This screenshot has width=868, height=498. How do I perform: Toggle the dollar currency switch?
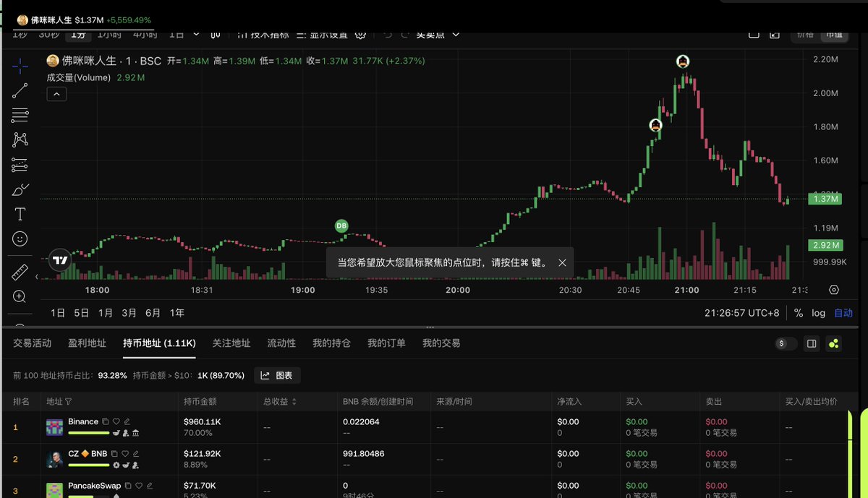(x=786, y=344)
